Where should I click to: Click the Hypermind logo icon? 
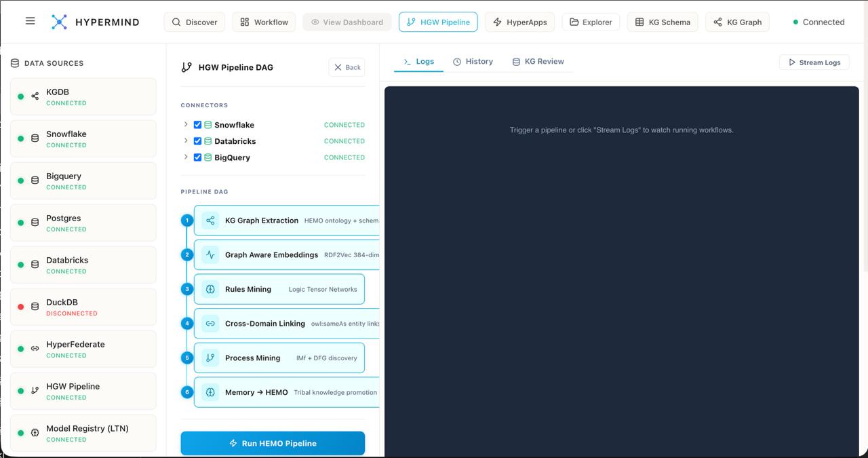click(x=60, y=22)
